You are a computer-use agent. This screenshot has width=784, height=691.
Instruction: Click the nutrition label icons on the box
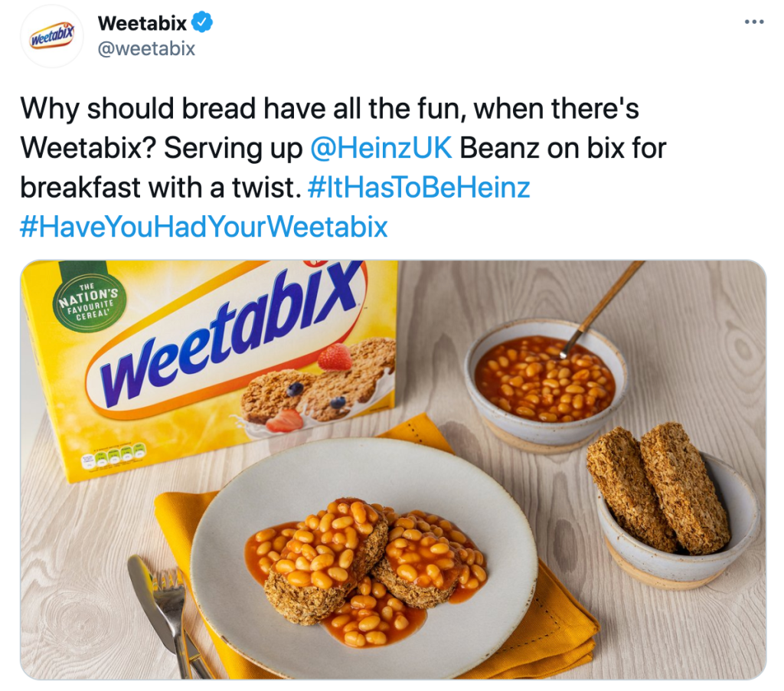pyautogui.click(x=113, y=455)
